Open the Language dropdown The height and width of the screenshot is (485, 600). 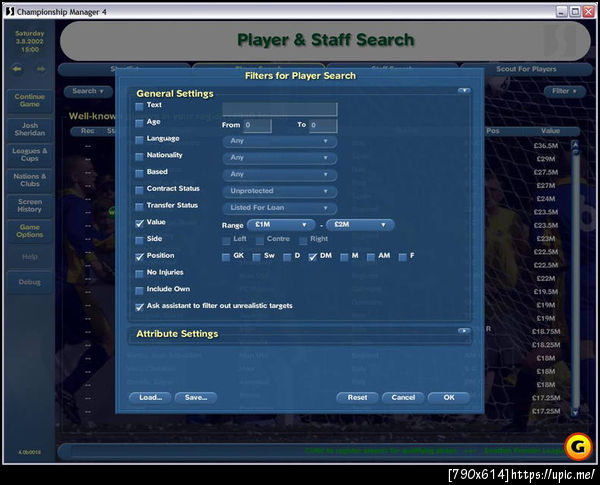(280, 141)
